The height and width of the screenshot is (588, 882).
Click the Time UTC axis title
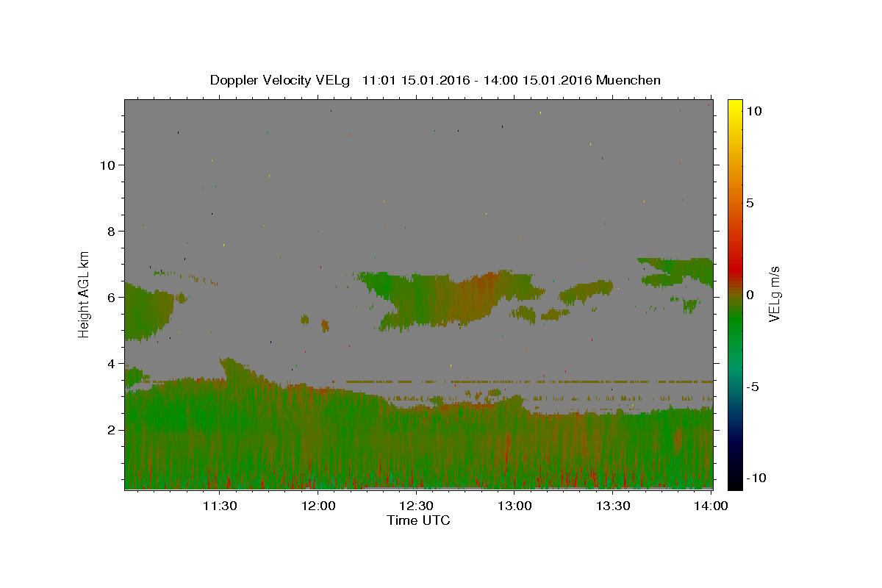(x=418, y=520)
